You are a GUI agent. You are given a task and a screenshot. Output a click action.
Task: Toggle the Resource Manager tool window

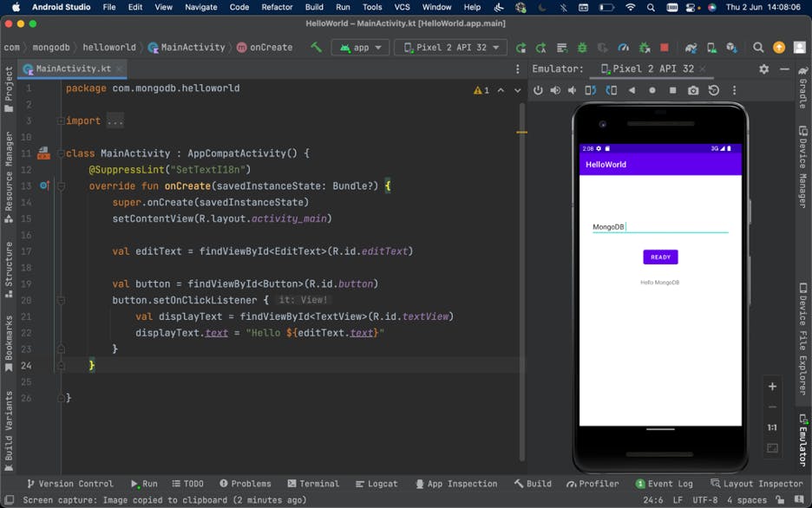(x=9, y=178)
